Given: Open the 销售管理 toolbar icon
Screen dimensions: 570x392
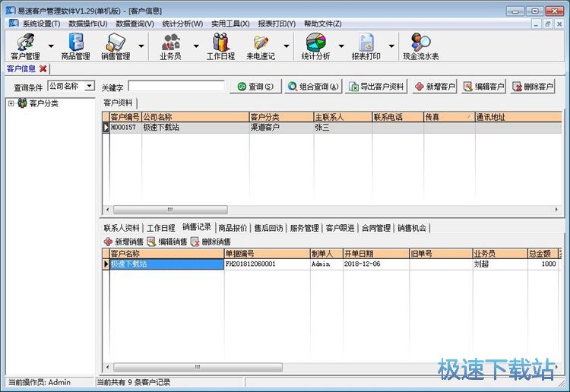Looking at the screenshot, I should 116,46.
